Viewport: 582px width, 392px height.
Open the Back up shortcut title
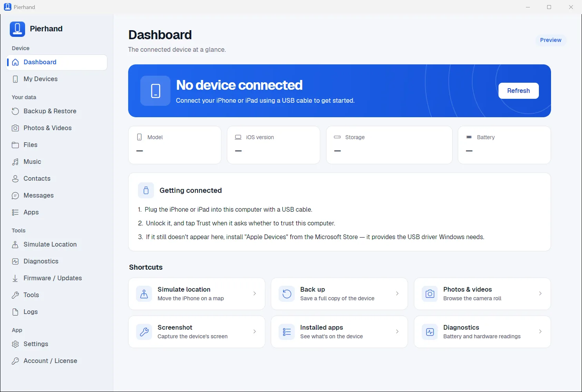(x=312, y=290)
